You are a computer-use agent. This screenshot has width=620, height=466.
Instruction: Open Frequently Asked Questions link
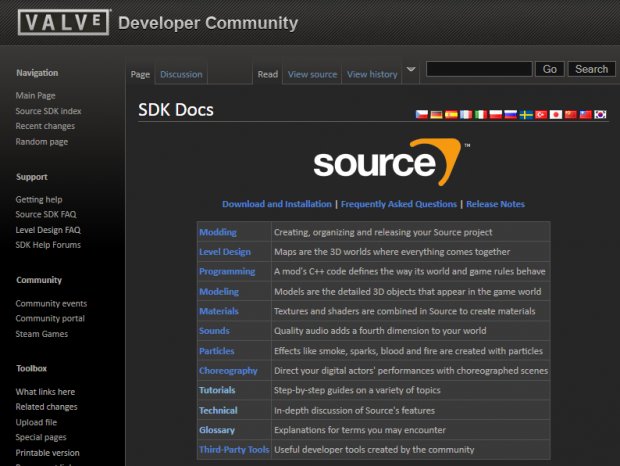click(x=399, y=204)
